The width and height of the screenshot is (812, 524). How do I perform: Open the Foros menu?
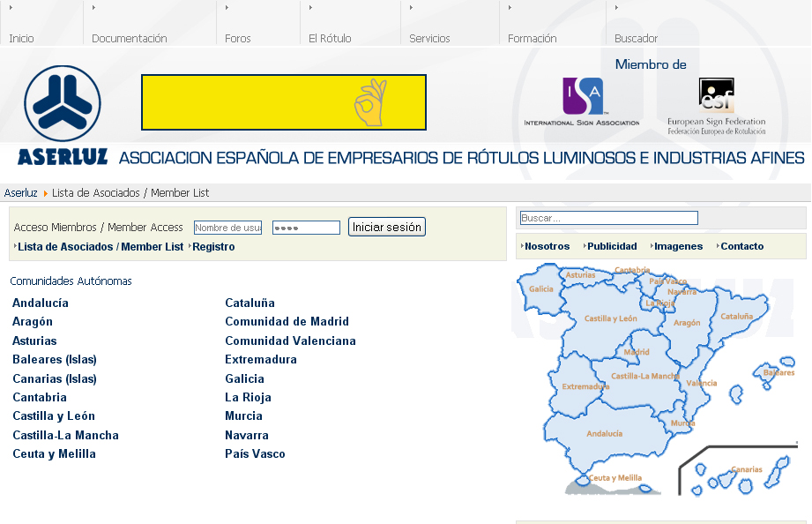pos(238,38)
